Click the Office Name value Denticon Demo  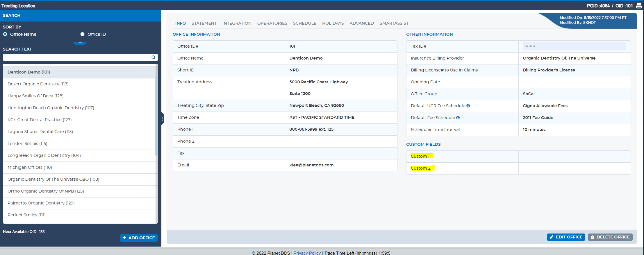point(306,58)
